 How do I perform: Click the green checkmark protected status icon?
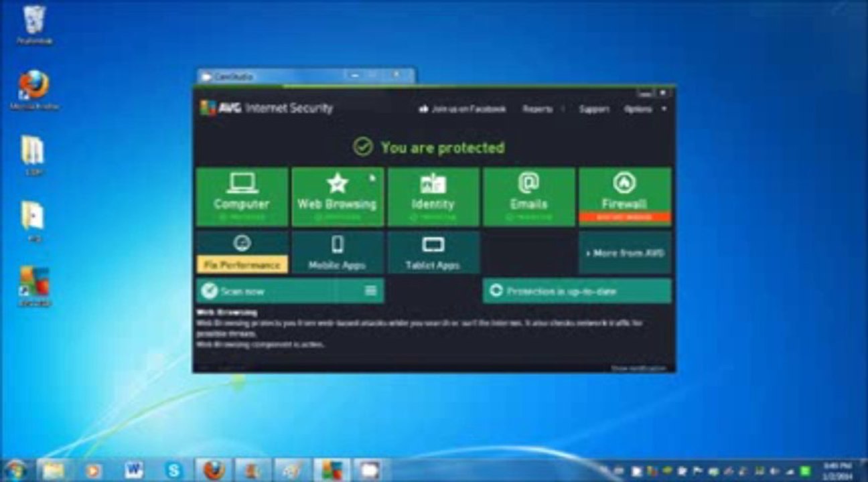point(363,147)
